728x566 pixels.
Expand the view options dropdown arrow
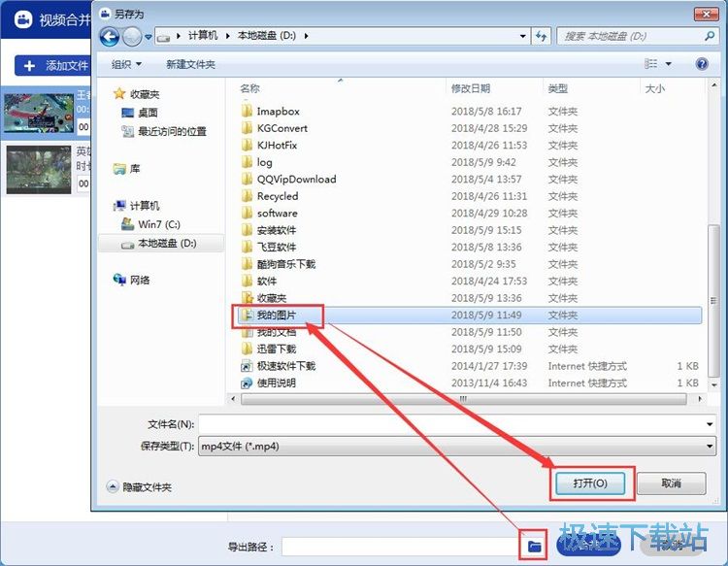[669, 64]
